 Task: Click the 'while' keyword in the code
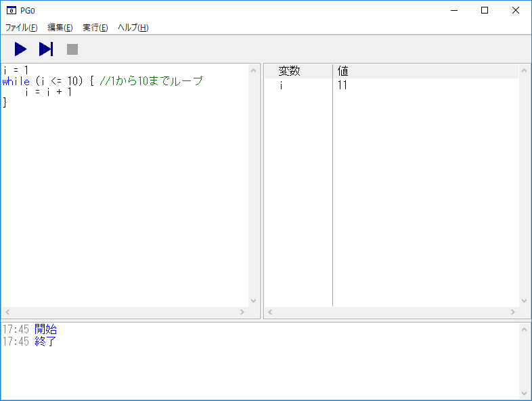click(x=16, y=81)
